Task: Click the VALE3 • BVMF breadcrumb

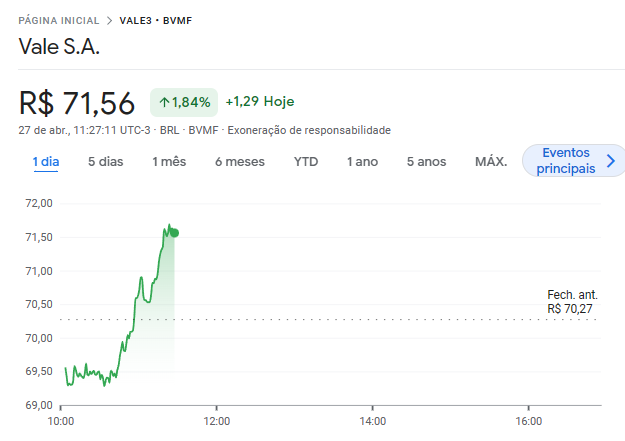Action: [153, 20]
